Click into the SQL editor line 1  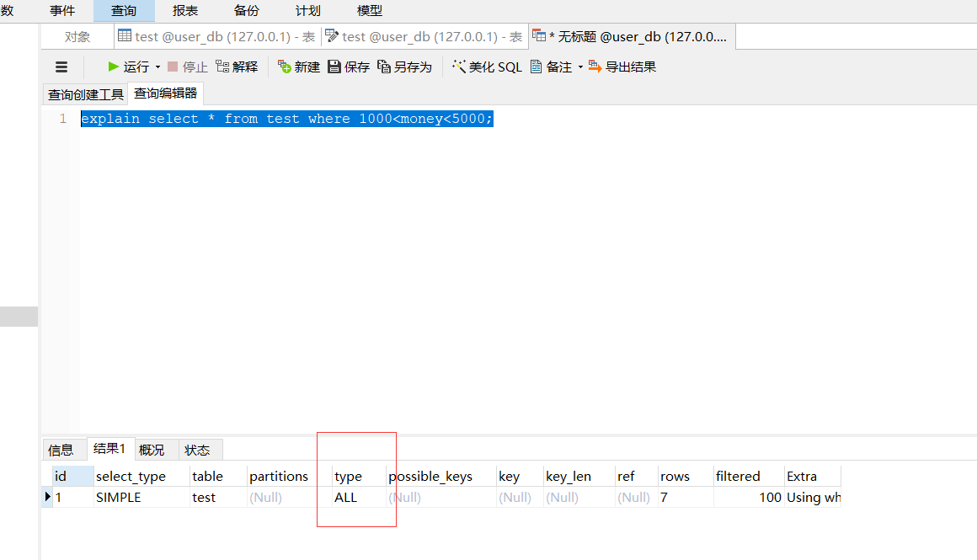[286, 119]
